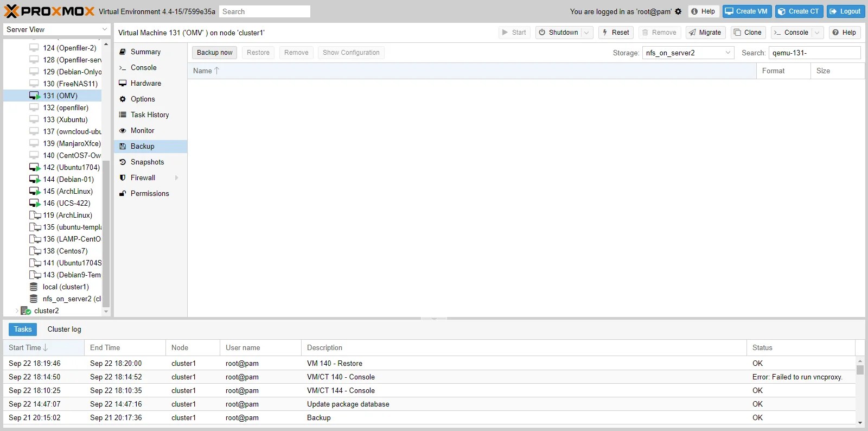Click the Backup floppy disk icon
Viewport: 868px width, 431px height.
coord(123,146)
